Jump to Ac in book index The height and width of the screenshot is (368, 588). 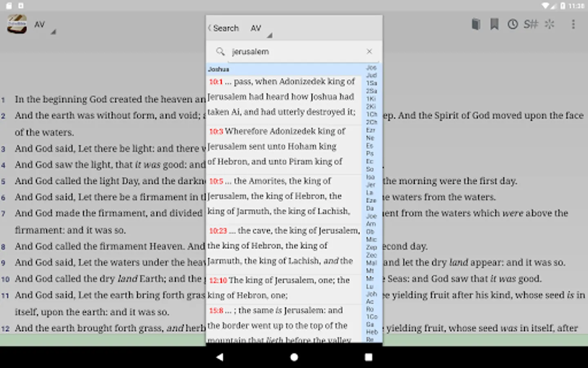click(370, 301)
